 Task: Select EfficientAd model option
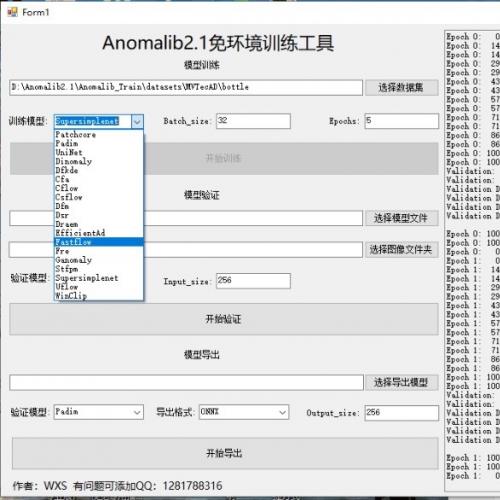[x=99, y=233]
